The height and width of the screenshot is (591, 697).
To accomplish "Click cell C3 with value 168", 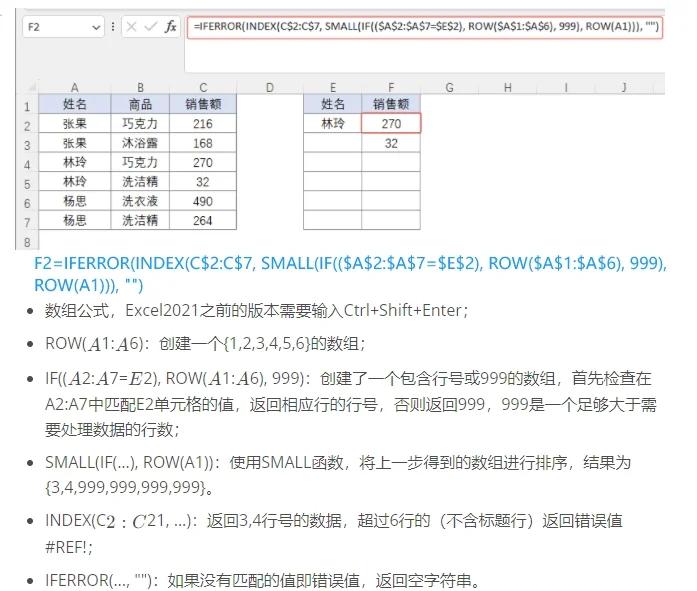I will (203, 143).
